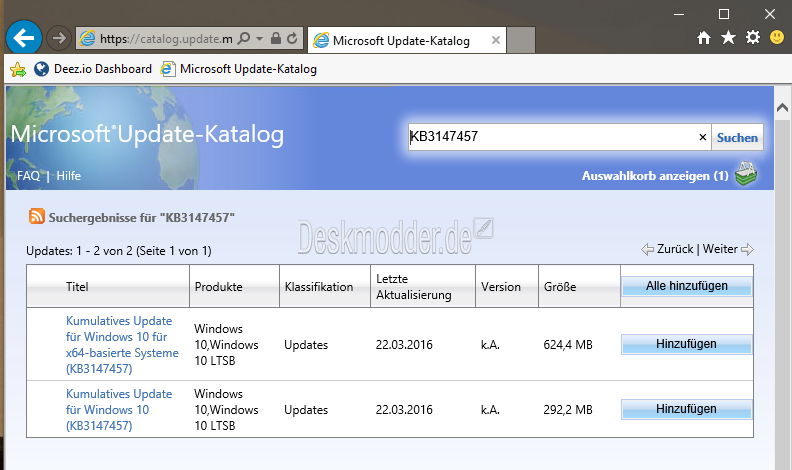The height and width of the screenshot is (470, 792).
Task: Open Kumulatives Update für Windows 10 (KB3147457) link
Action: click(x=119, y=409)
